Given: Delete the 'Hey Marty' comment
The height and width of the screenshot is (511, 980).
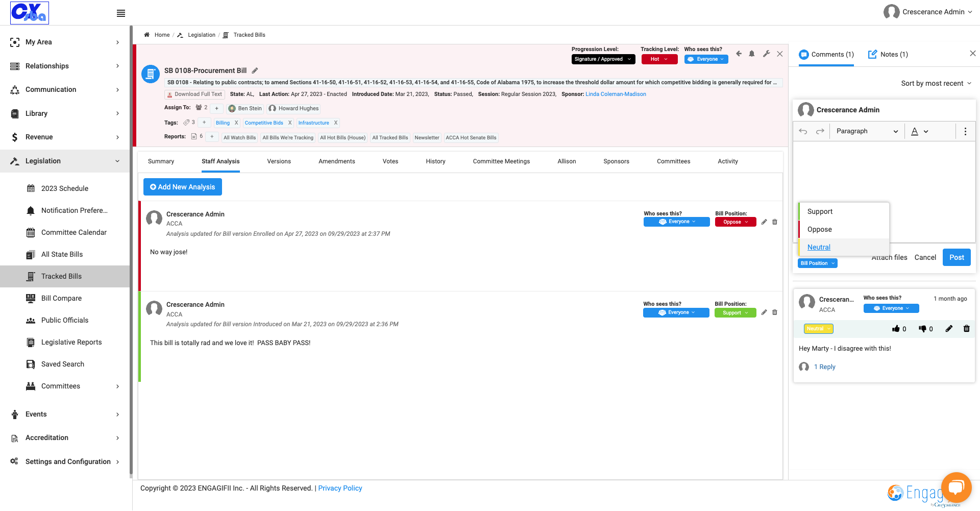Looking at the screenshot, I should click(x=966, y=329).
